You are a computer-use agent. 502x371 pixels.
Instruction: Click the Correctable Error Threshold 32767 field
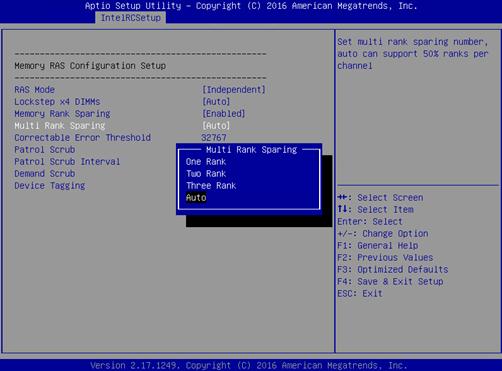(214, 138)
